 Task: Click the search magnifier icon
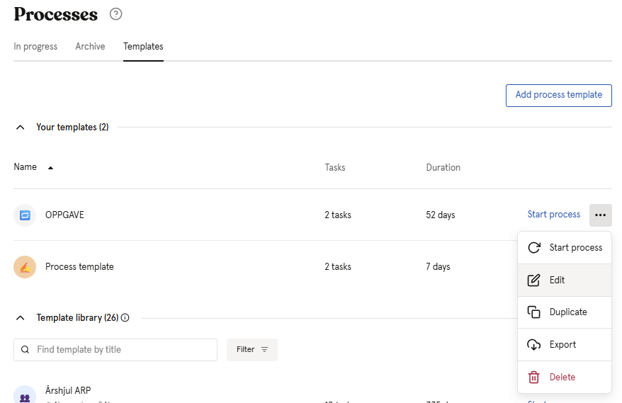(25, 350)
